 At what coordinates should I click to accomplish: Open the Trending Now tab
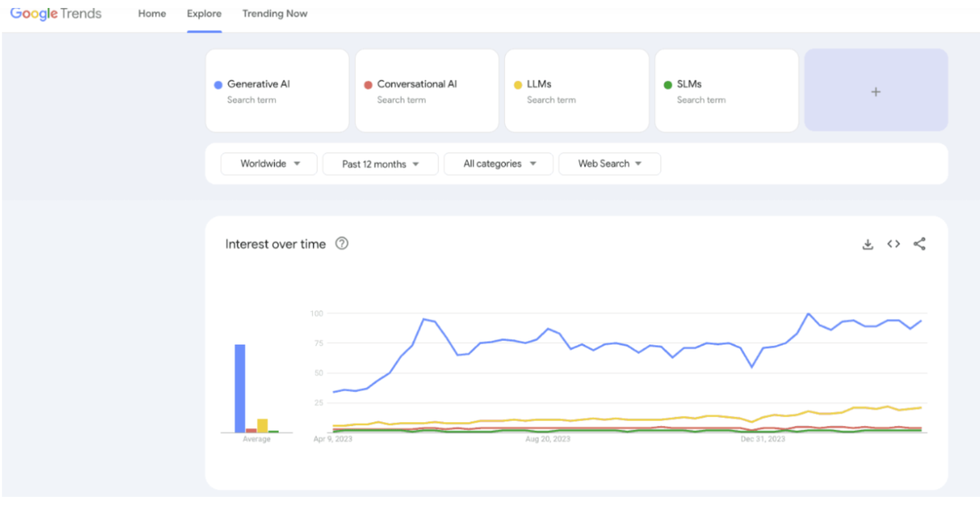tap(275, 14)
